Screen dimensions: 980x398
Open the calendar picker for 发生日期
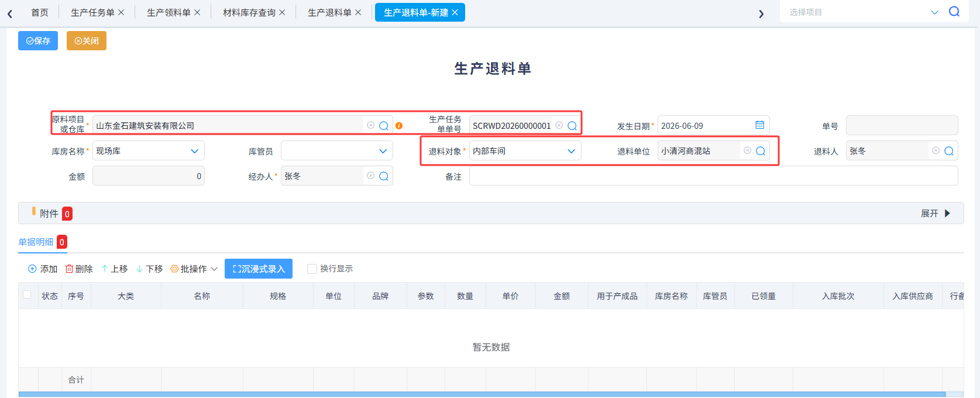tap(759, 125)
